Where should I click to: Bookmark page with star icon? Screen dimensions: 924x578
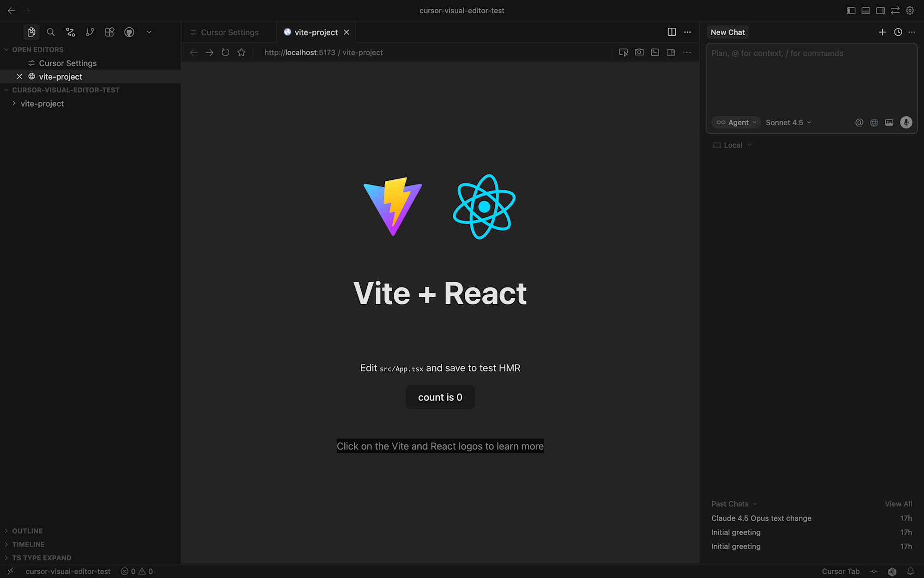tap(241, 52)
